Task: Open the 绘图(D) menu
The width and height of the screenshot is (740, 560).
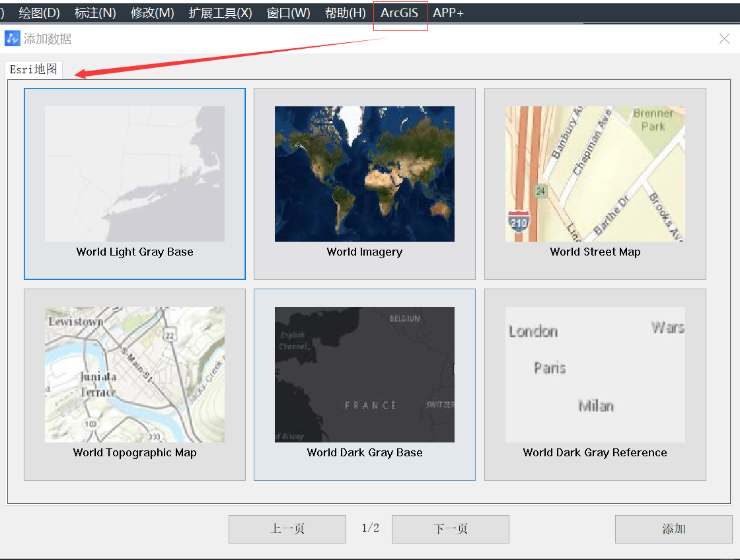Action: tap(39, 13)
